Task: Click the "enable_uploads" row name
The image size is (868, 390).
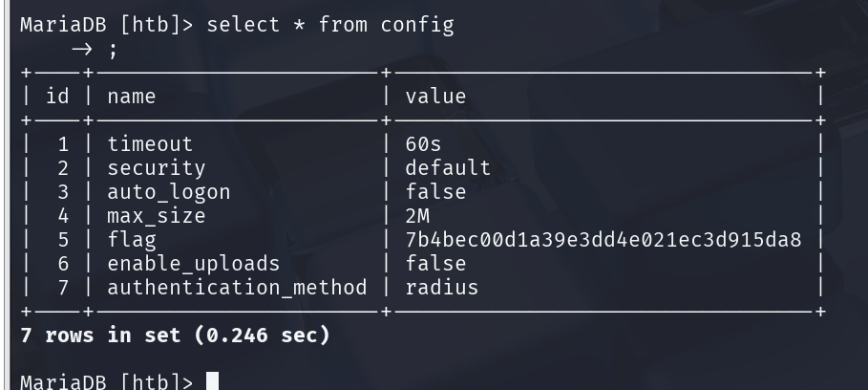Action: 193,264
